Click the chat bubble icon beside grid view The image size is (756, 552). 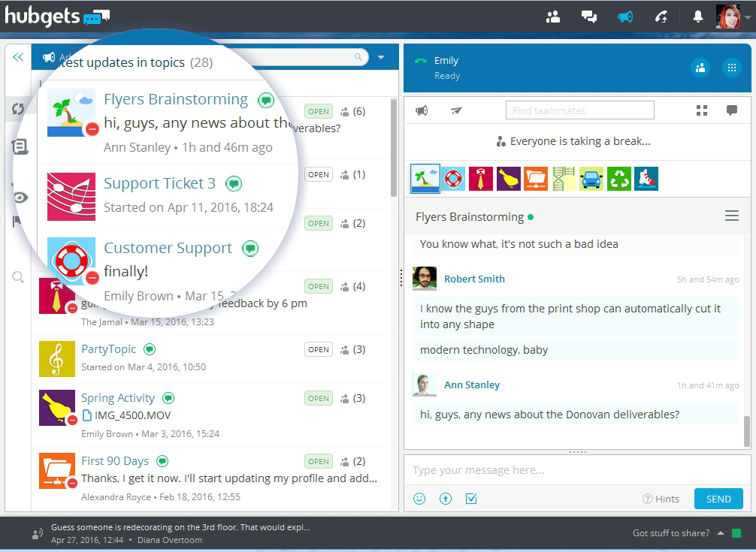coord(732,111)
